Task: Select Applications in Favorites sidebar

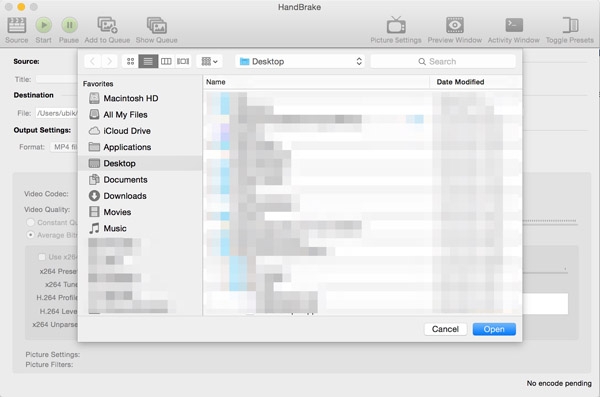Action: click(x=140, y=147)
